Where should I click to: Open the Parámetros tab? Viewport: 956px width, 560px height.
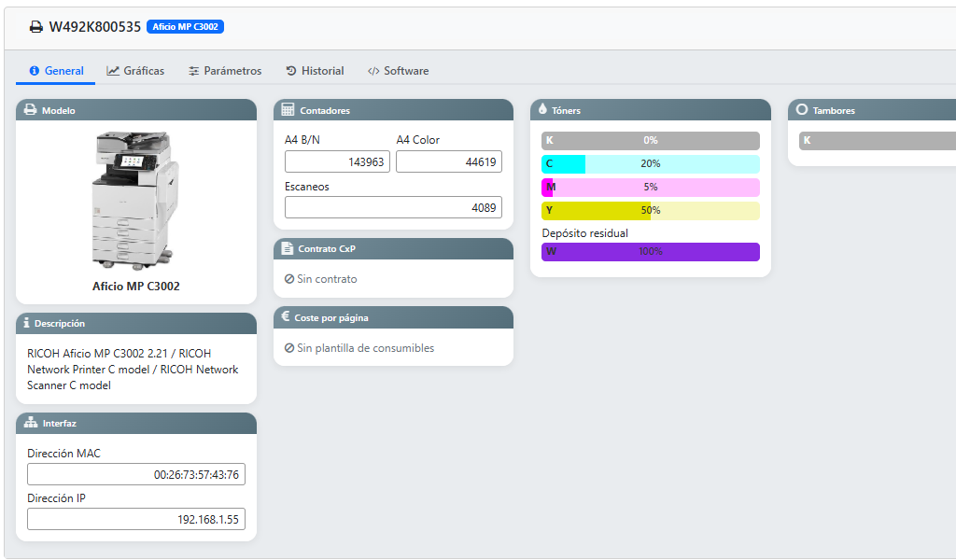[224, 71]
